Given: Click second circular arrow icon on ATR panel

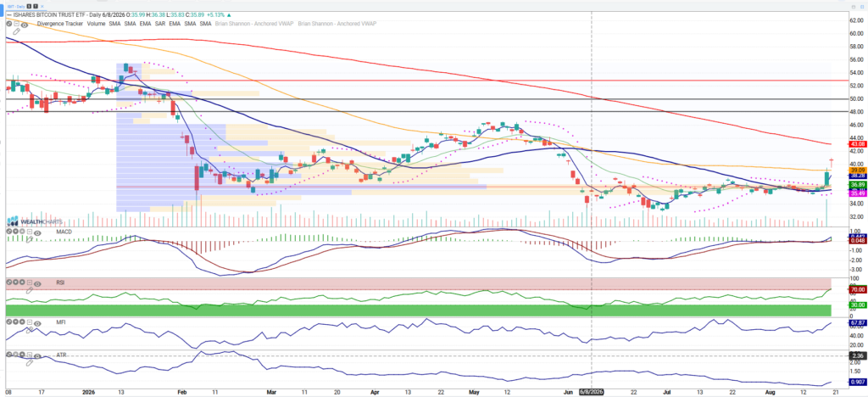Looking at the screenshot, I should [15, 355].
